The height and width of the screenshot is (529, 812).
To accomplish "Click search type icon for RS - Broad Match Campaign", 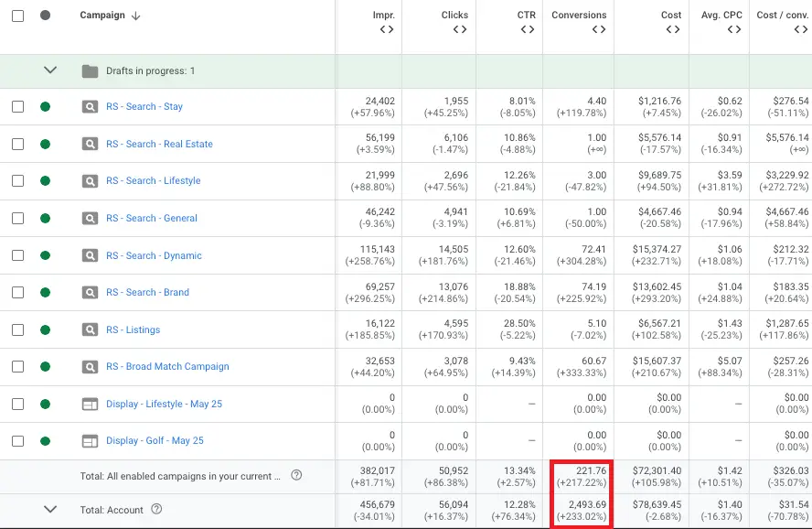I will tap(91, 366).
